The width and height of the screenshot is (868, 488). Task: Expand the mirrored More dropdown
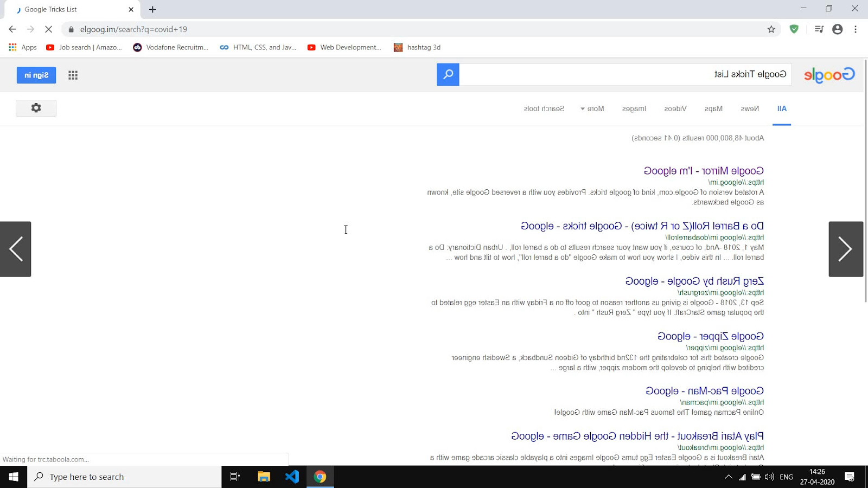pyautogui.click(x=592, y=108)
